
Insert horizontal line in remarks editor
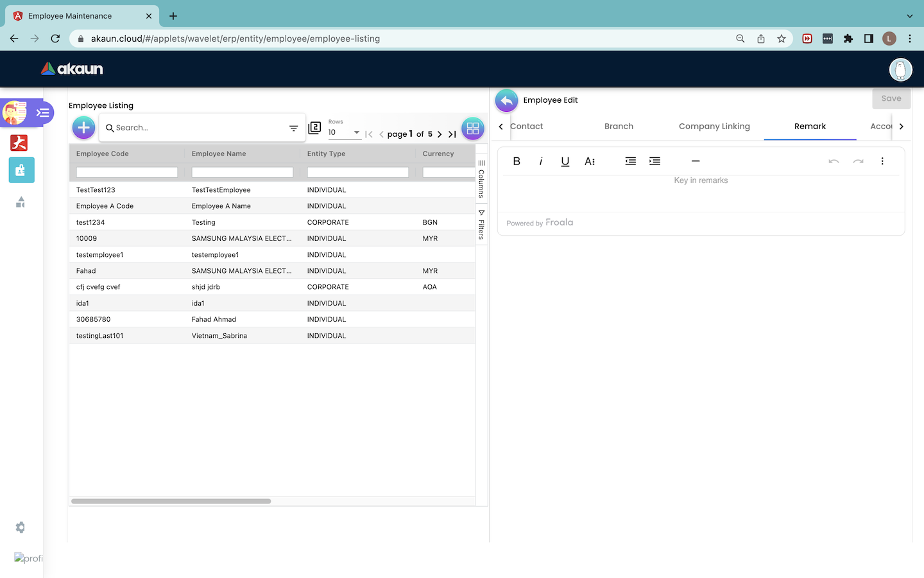click(696, 161)
